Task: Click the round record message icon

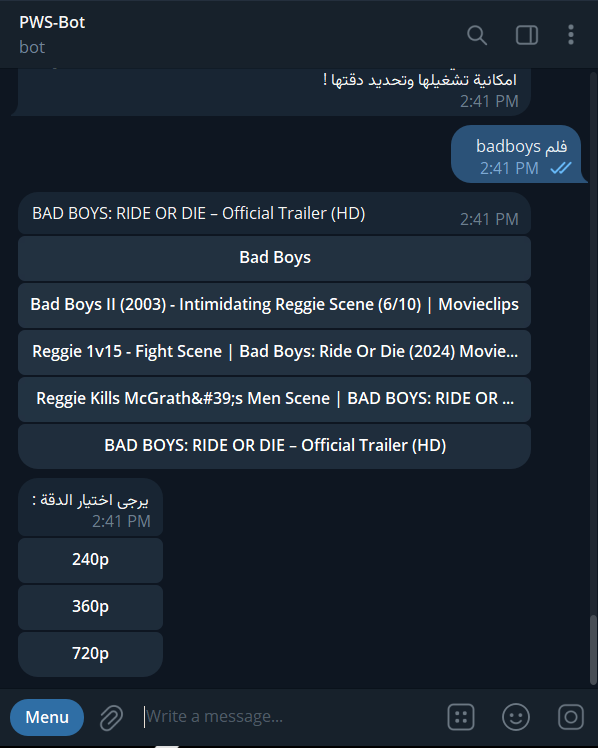Action: (x=571, y=717)
